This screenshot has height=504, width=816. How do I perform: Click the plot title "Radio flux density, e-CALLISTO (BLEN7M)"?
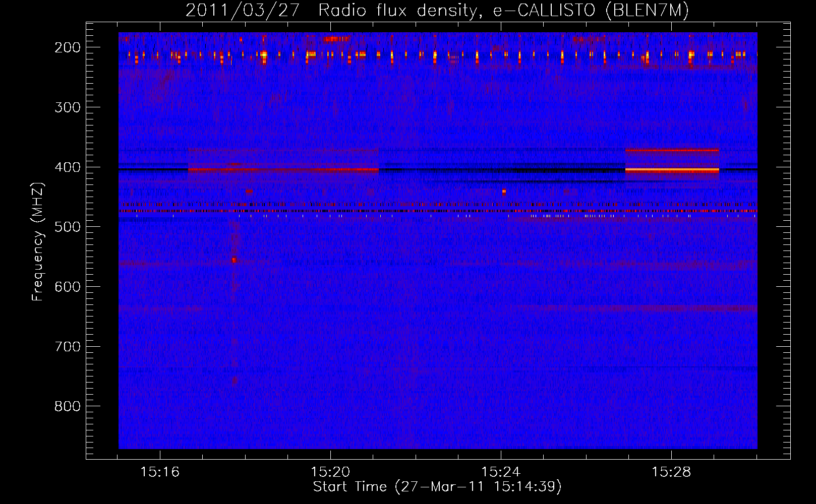tap(503, 10)
